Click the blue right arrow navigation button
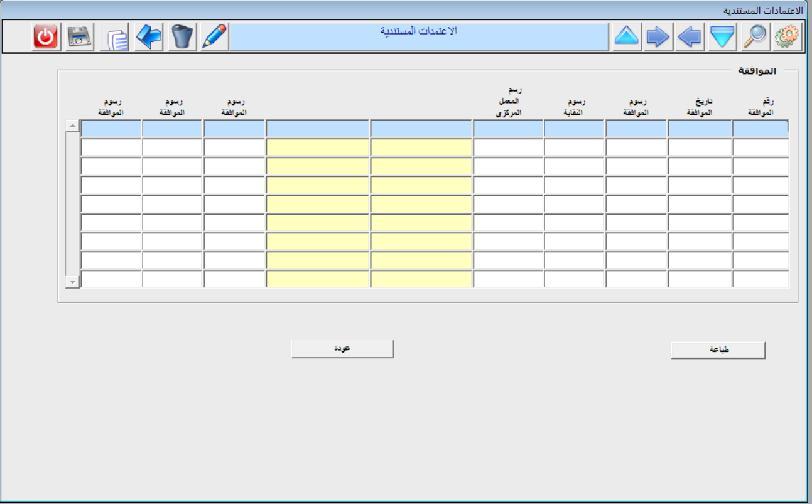 pos(658,38)
